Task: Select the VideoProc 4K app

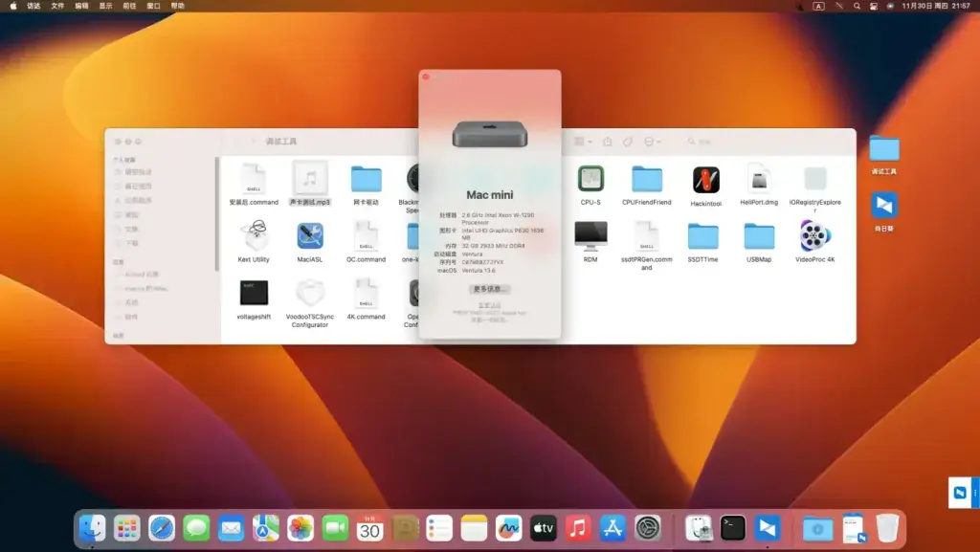Action: [x=815, y=236]
